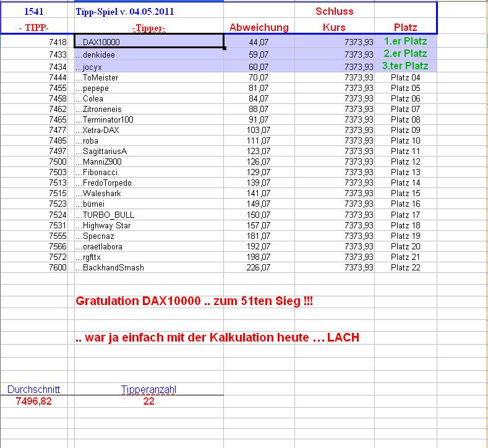Select the Durchschnitt label cell
The width and height of the screenshot is (488, 448).
[x=33, y=389]
